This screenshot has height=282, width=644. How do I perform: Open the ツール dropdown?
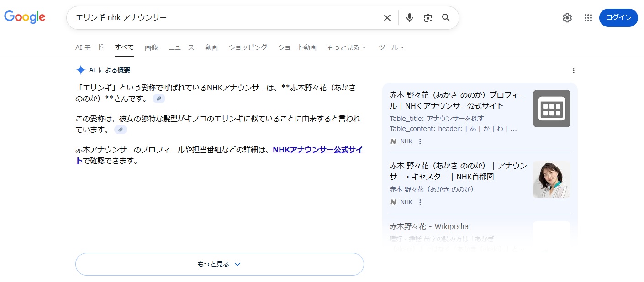391,47
